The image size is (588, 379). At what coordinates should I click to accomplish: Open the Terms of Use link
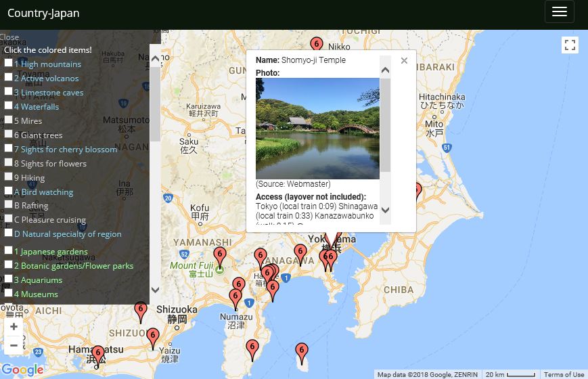pyautogui.click(x=564, y=375)
